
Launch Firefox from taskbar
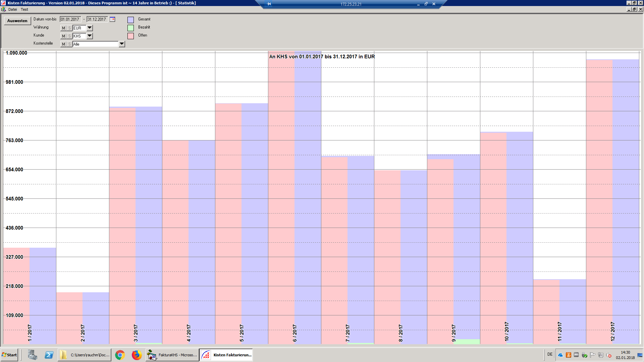[137, 355]
